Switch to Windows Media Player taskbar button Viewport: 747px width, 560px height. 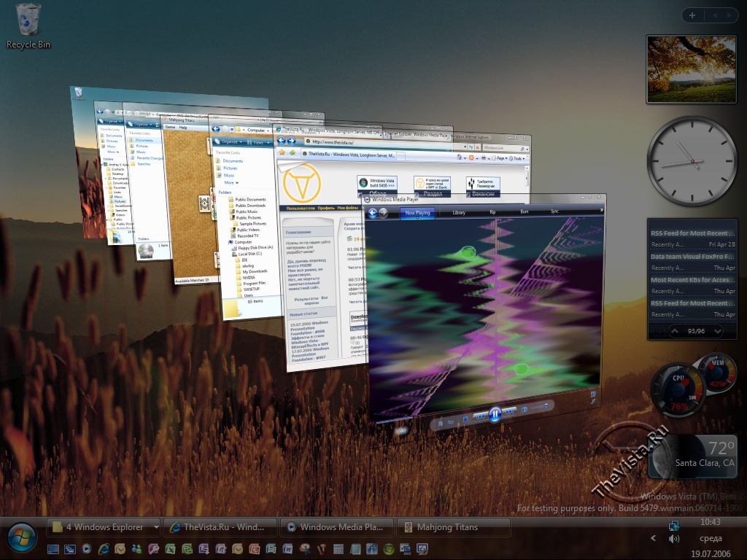[x=337, y=526]
